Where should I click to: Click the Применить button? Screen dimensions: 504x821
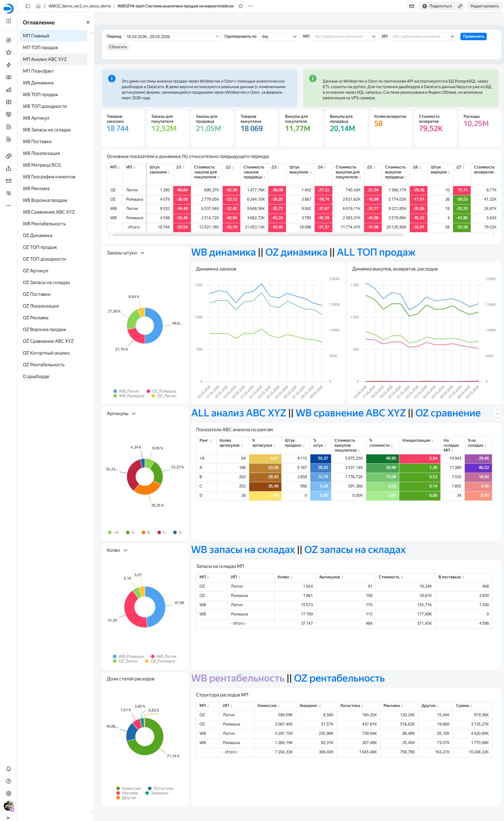click(473, 36)
